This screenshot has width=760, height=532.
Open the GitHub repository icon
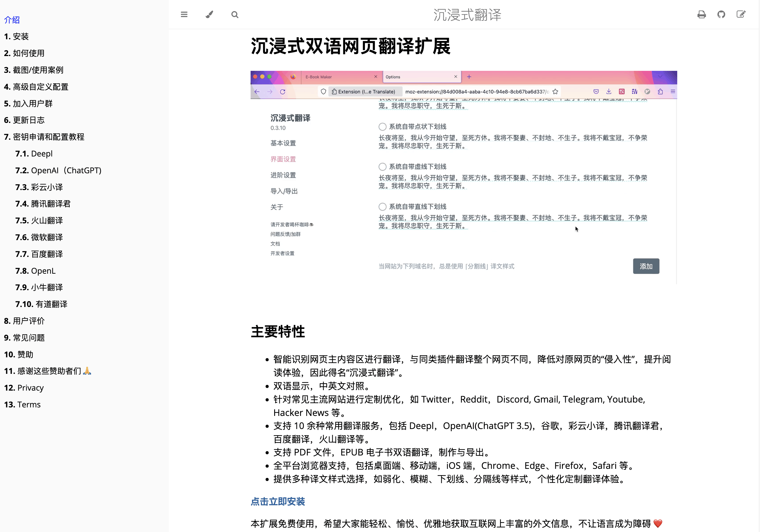(721, 15)
